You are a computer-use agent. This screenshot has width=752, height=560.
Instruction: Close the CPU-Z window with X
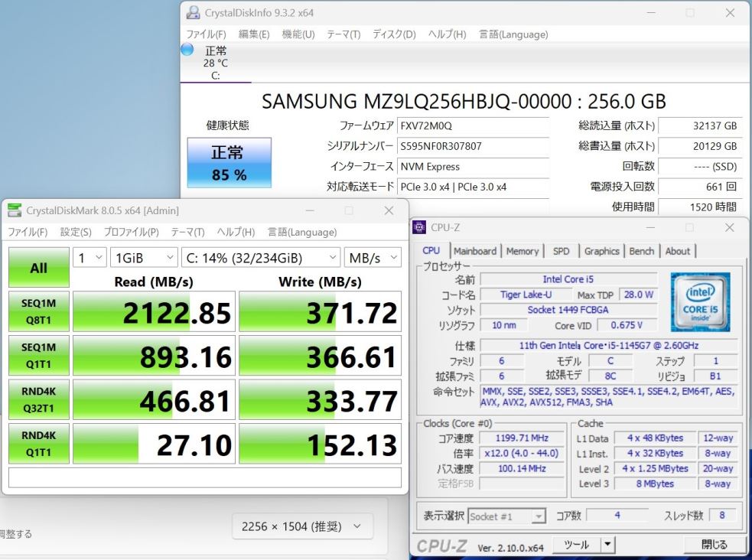729,227
